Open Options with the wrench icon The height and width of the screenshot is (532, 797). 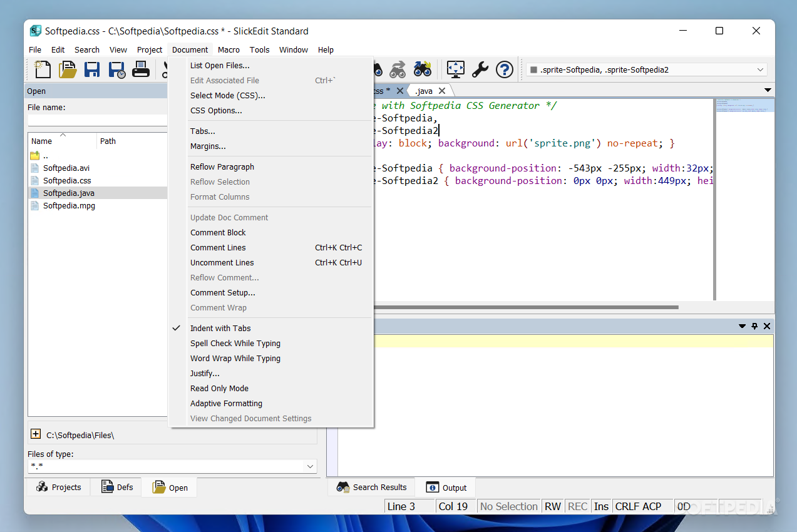[480, 69]
